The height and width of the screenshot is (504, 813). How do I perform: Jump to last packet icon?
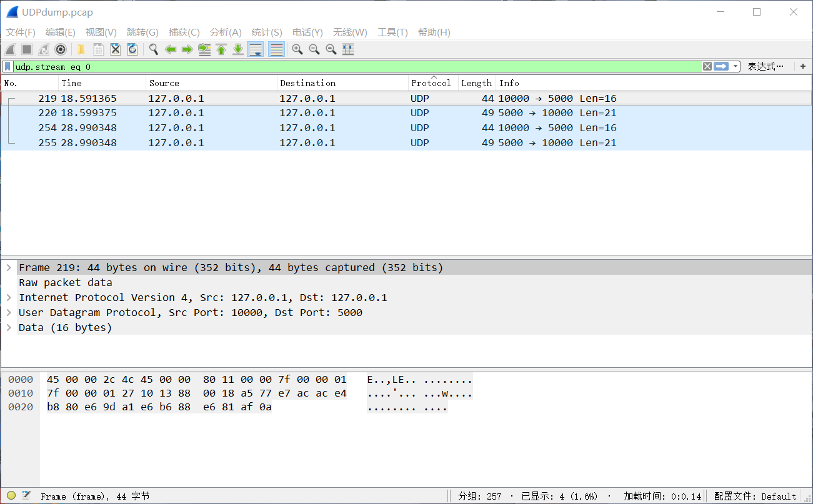(x=238, y=49)
